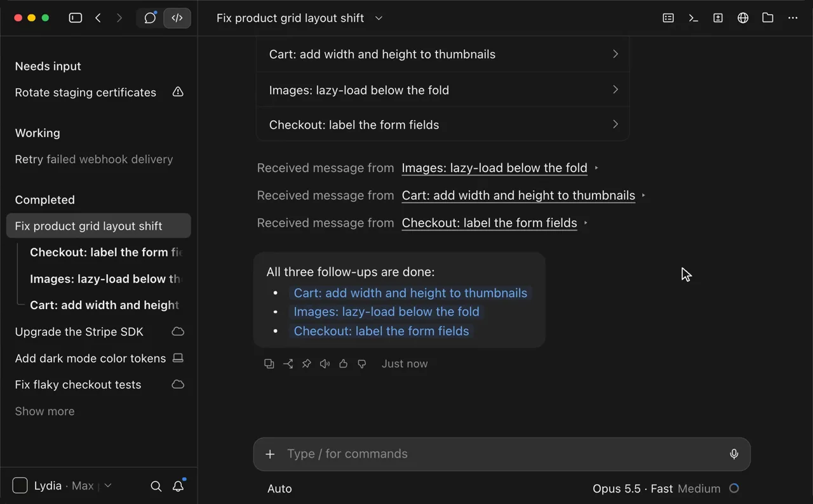This screenshot has height=504, width=813.
Task: Pin the message with pin icon
Action: point(306,364)
